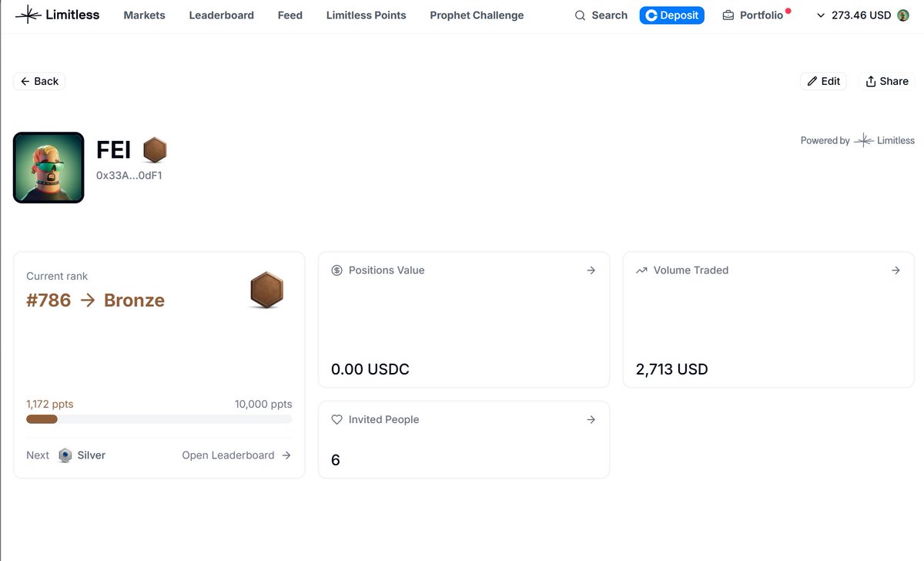Expand the account balance dropdown chevron
The height and width of the screenshot is (561, 924).
(820, 15)
